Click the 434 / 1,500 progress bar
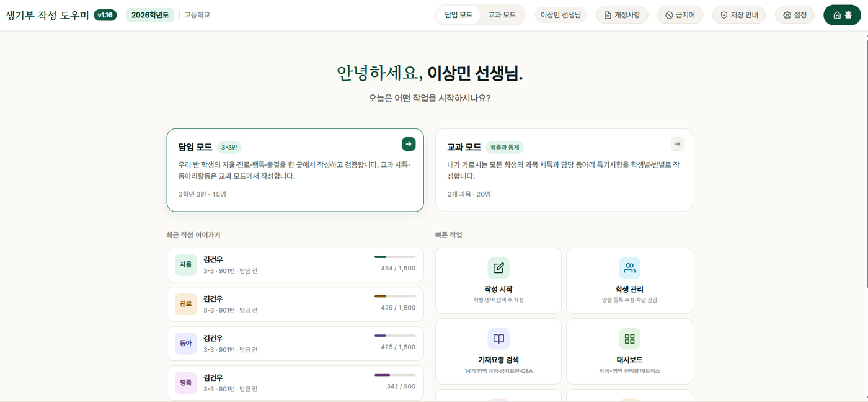The height and width of the screenshot is (402, 868). tap(395, 257)
